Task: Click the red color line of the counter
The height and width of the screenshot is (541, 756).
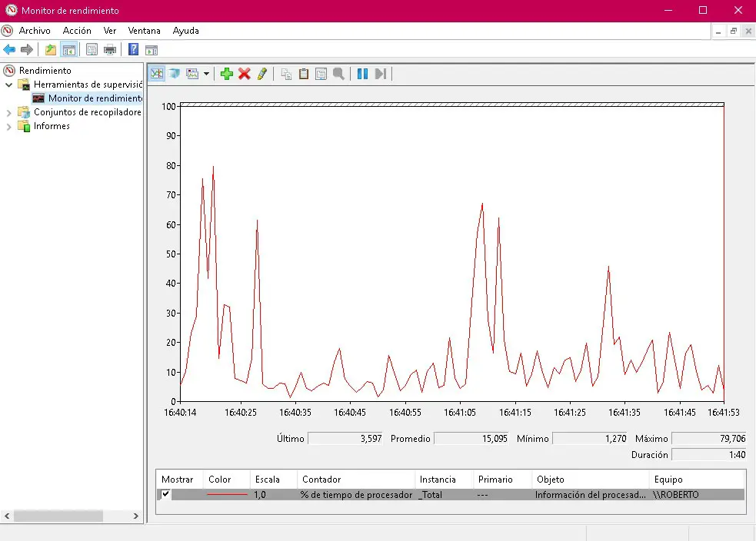Action: point(228,495)
